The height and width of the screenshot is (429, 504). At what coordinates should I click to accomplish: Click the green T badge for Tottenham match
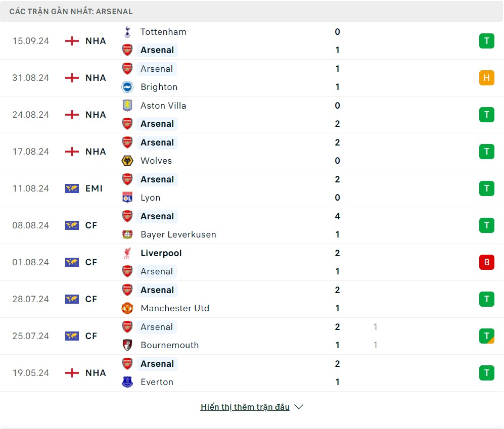486,41
